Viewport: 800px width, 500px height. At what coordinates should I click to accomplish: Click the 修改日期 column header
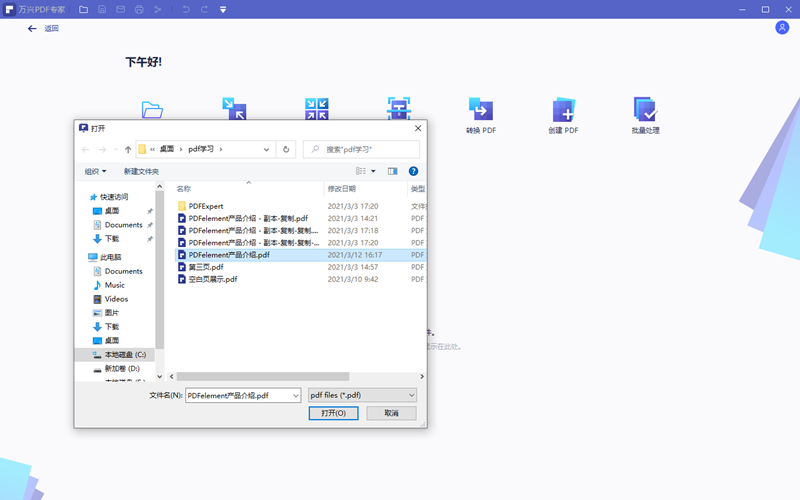[341, 188]
